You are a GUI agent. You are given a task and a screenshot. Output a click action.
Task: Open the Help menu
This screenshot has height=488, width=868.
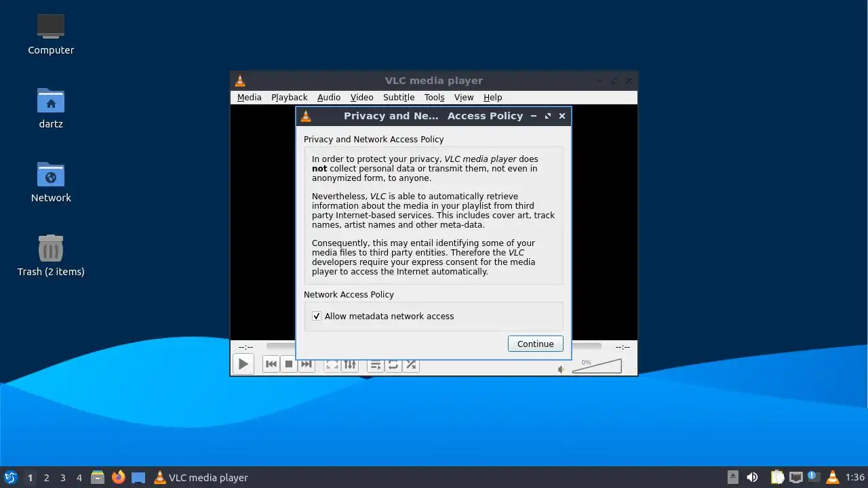point(493,98)
